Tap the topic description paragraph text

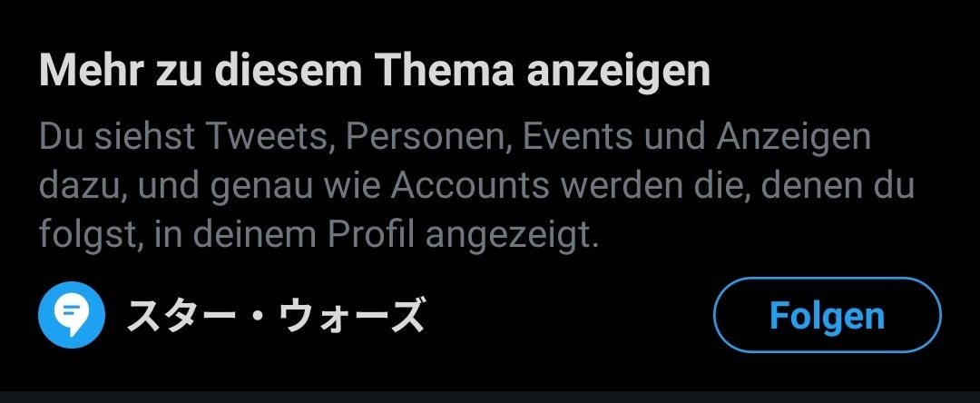click(477, 185)
